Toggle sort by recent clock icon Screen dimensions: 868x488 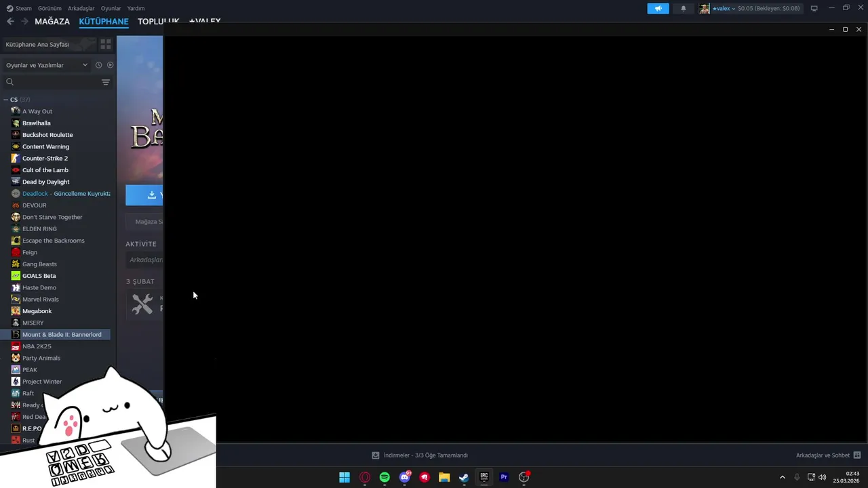pyautogui.click(x=98, y=65)
